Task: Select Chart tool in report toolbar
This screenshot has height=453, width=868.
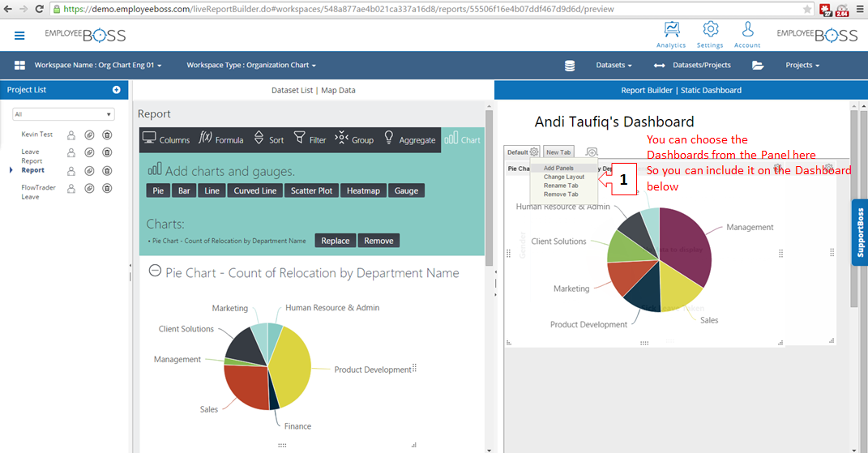Action: [x=462, y=139]
